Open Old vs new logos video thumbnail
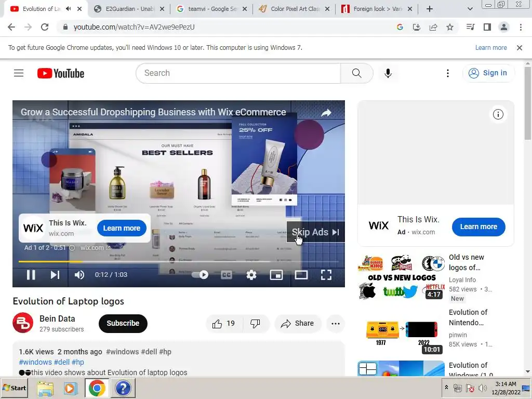 pos(401,277)
